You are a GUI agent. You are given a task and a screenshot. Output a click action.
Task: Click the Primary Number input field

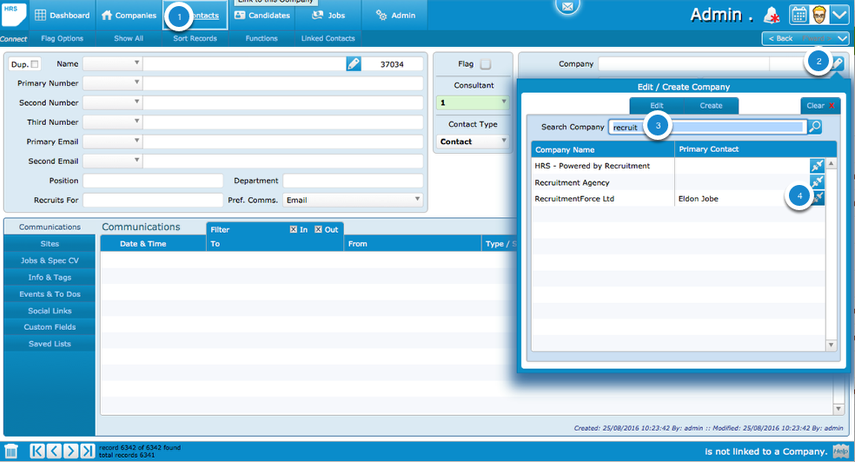(x=283, y=83)
